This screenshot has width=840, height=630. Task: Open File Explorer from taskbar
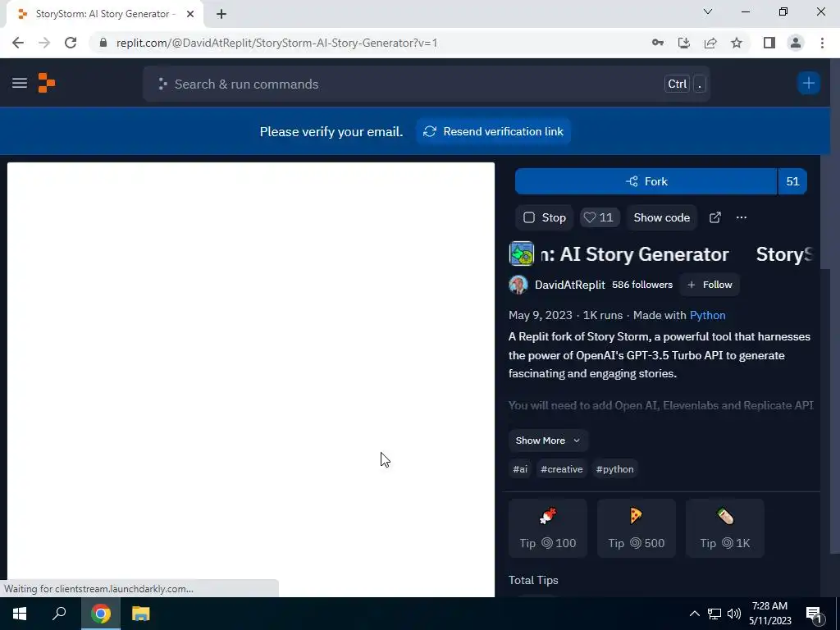[x=141, y=614]
